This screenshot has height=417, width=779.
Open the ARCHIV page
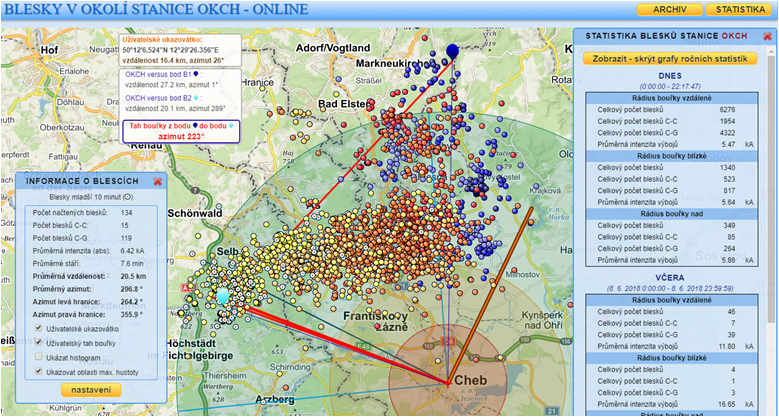tap(670, 9)
